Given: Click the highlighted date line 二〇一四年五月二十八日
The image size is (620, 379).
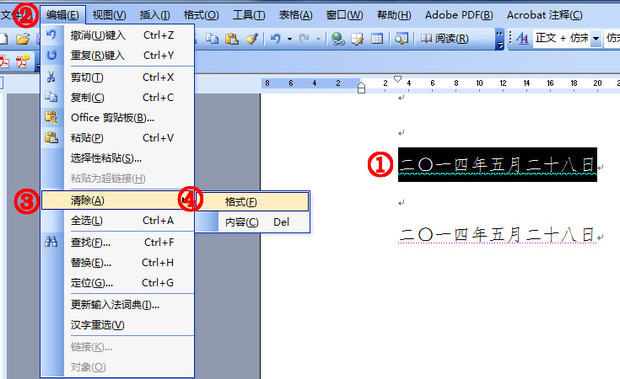Looking at the screenshot, I should (497, 164).
